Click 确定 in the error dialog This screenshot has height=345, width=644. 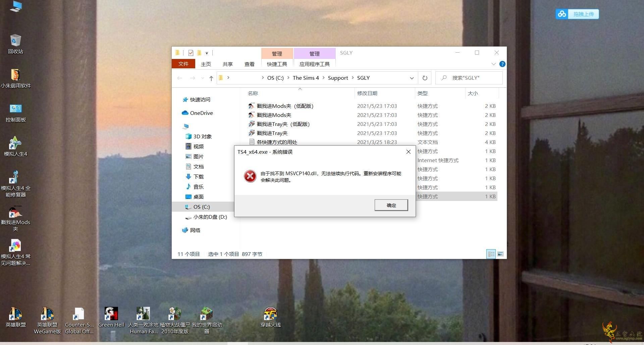click(x=391, y=205)
